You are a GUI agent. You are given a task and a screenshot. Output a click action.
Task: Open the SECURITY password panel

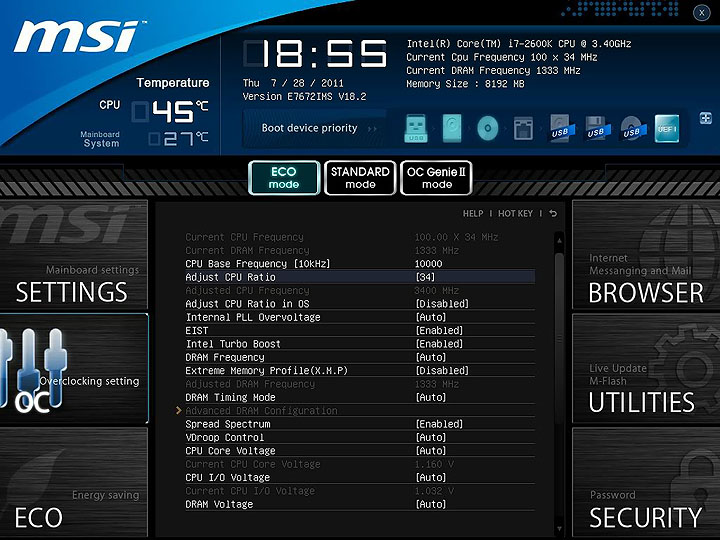coord(646,482)
